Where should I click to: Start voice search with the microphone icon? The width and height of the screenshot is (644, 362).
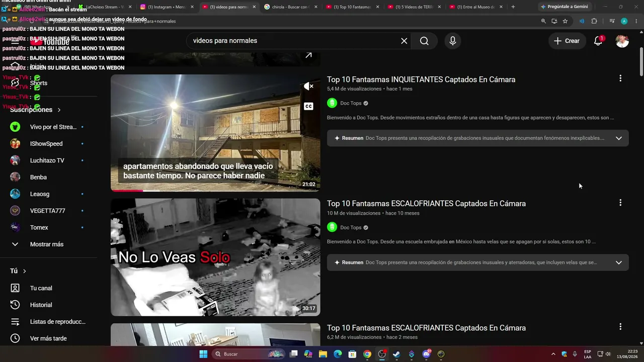[453, 41]
